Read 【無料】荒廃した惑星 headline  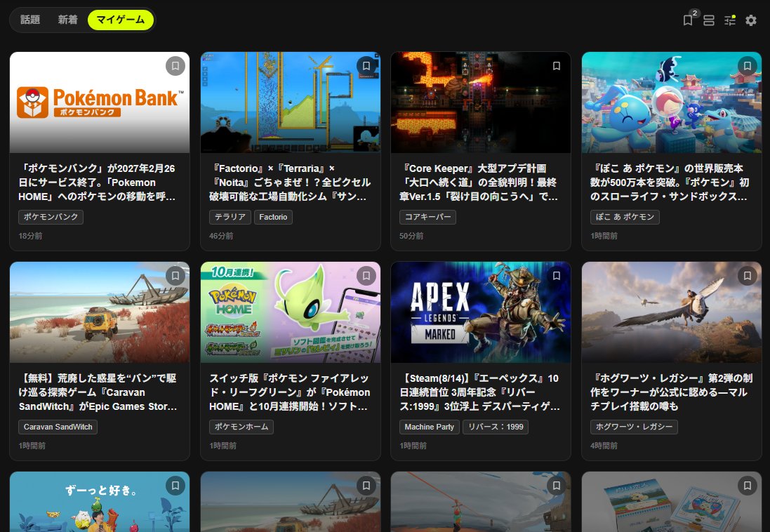tap(98, 392)
